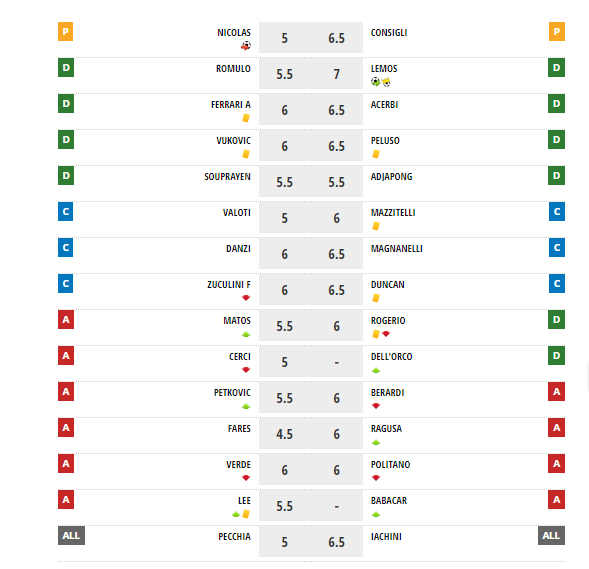Click red substitution-out arrow under Zuculini F
589x569 pixels.
click(x=246, y=298)
